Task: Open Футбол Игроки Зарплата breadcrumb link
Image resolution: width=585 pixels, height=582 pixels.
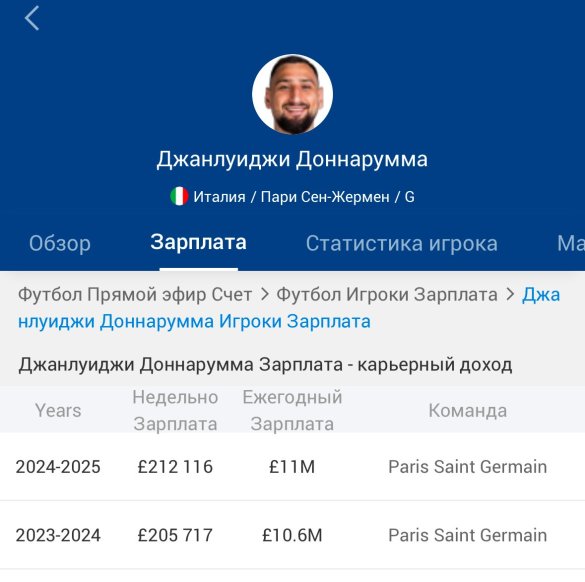Action: click(x=387, y=294)
